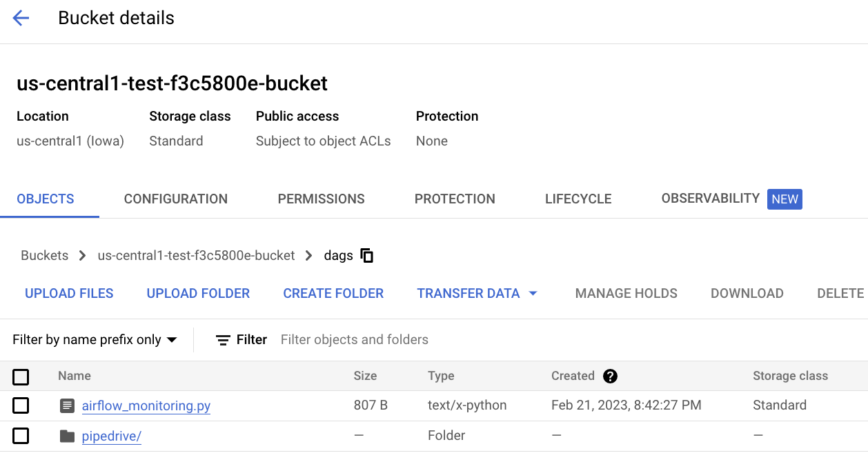Screen dimensions: 868x462
Task: Click the back arrow to leave Bucket details
Action: 21,18
